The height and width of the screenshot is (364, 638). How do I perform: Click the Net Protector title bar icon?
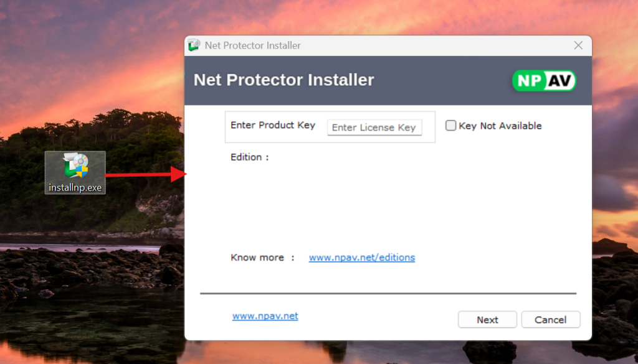tap(194, 45)
